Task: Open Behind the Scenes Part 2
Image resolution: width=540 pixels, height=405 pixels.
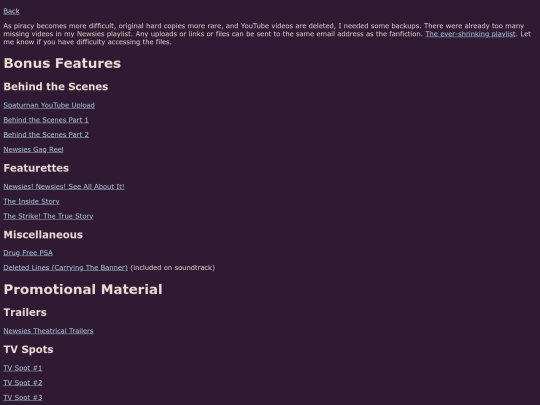Action: tap(46, 135)
